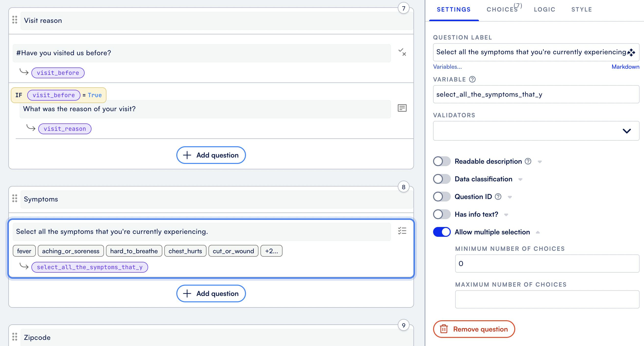Open the Validators dropdown
This screenshot has width=644, height=346.
tap(536, 131)
